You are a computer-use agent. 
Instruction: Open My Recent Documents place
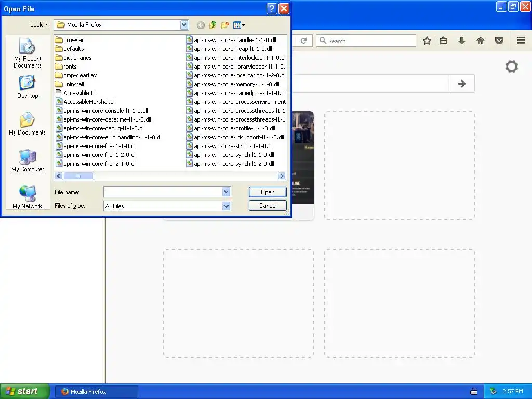pos(28,53)
